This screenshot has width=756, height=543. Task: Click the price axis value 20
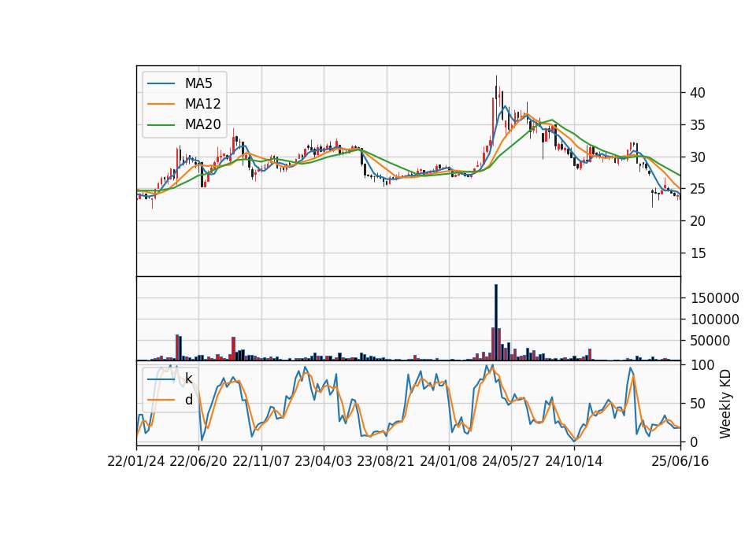[698, 221]
